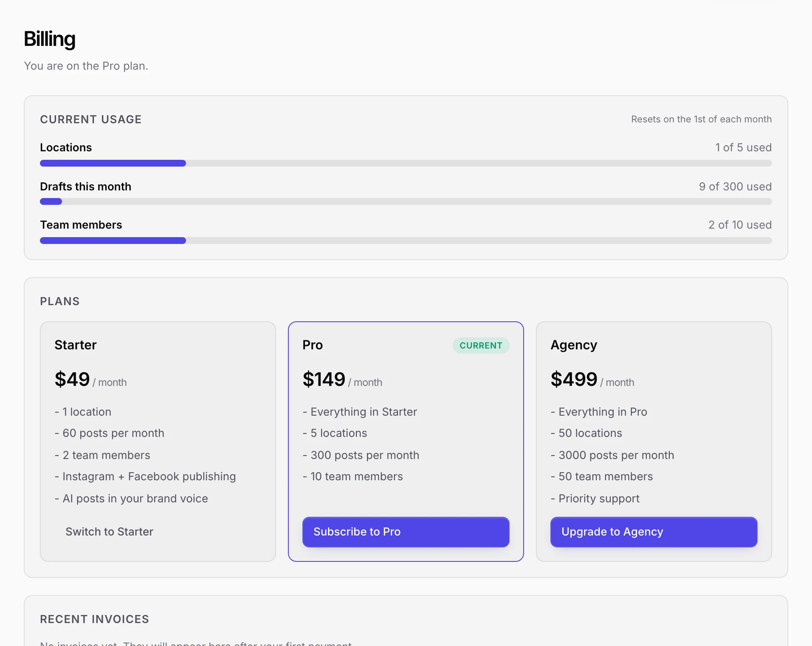
Task: Click "5 locations" feature line
Action: (335, 433)
